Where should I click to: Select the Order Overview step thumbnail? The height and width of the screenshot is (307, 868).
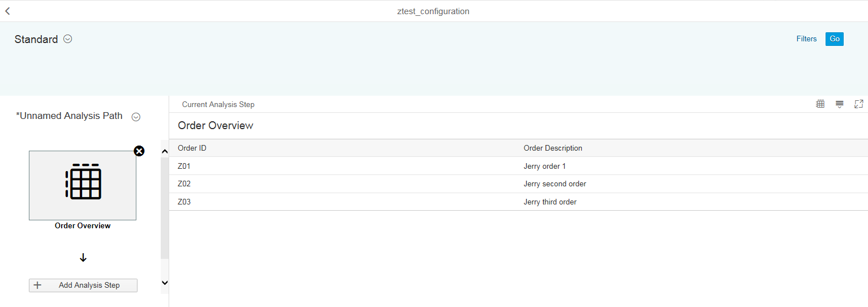(83, 185)
